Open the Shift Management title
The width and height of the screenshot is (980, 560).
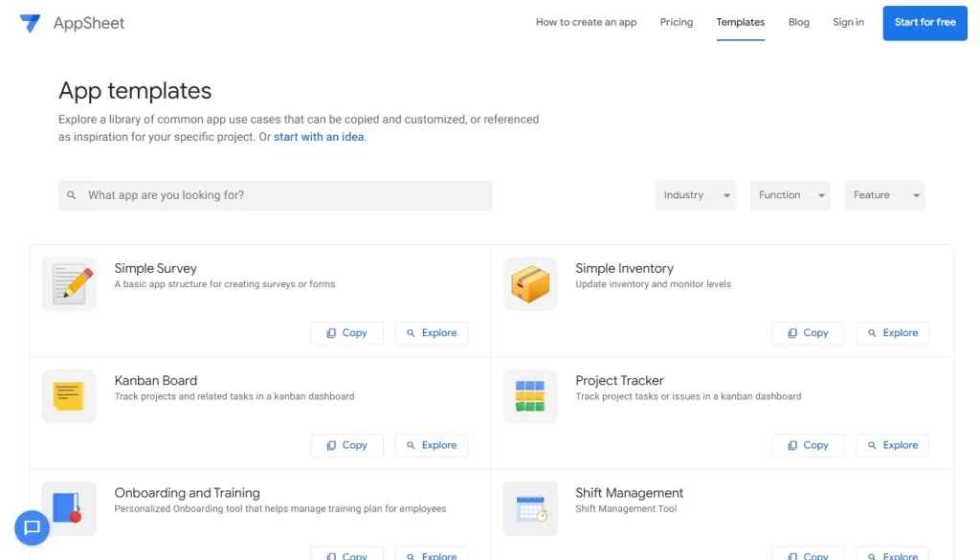pyautogui.click(x=630, y=492)
